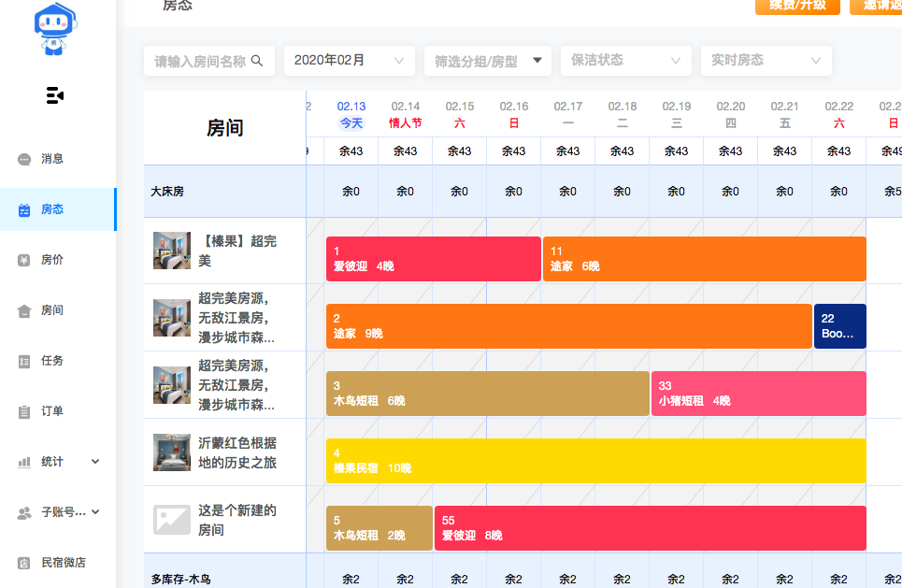This screenshot has height=588, width=902.
Task: Click the 房间 house icon
Action: coord(24,310)
